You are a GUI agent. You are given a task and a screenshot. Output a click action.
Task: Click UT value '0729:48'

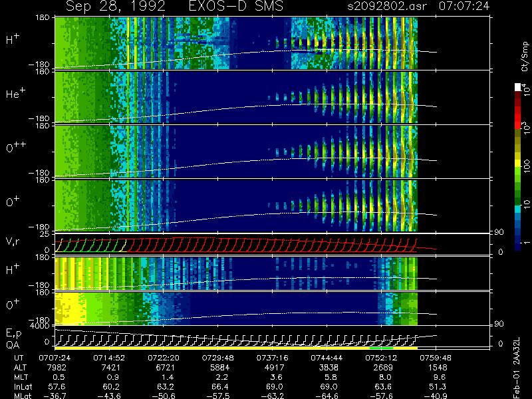[218, 358]
